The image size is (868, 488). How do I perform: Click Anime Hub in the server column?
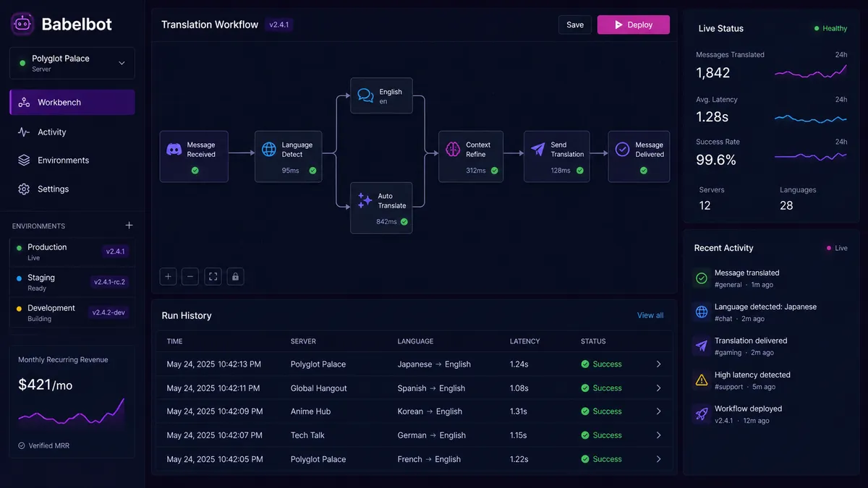310,411
